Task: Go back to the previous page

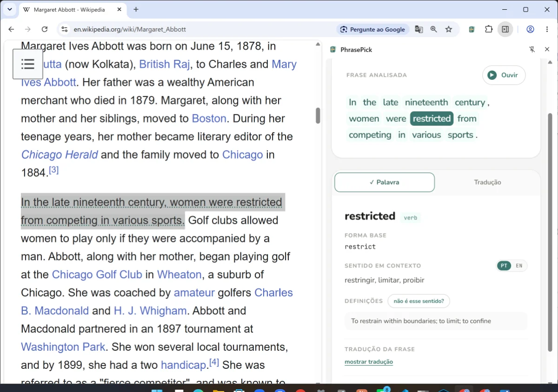Action: [11, 29]
